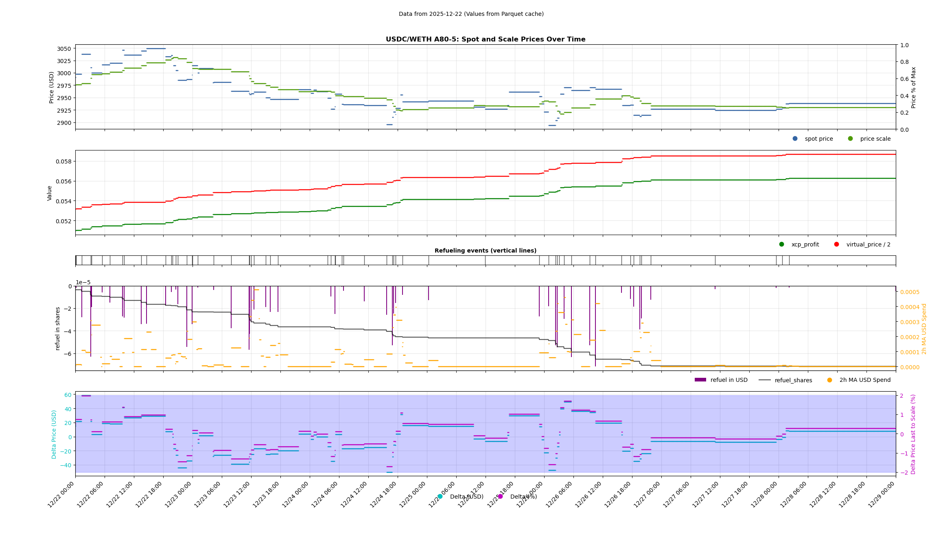Click the USDC/WETH A80-5 chart title
This screenshot has height=560, width=943.
point(485,39)
